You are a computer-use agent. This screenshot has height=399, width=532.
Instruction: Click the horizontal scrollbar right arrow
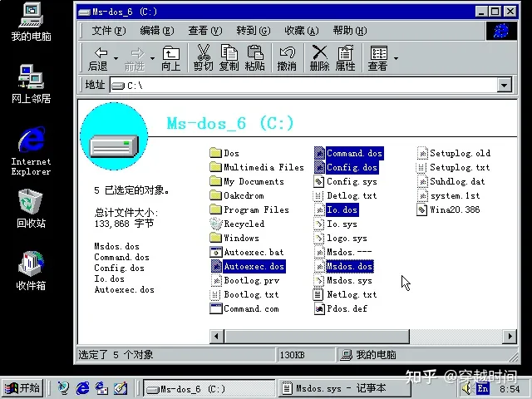(510, 337)
